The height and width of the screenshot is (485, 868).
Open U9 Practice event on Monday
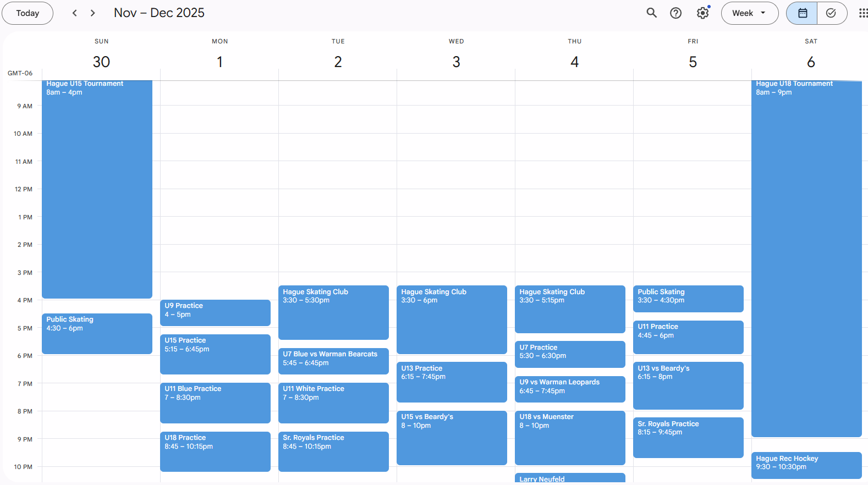point(215,312)
